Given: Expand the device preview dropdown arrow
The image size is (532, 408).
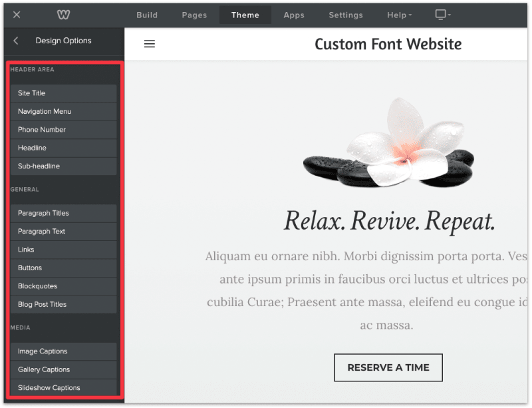Looking at the screenshot, I should (452, 15).
